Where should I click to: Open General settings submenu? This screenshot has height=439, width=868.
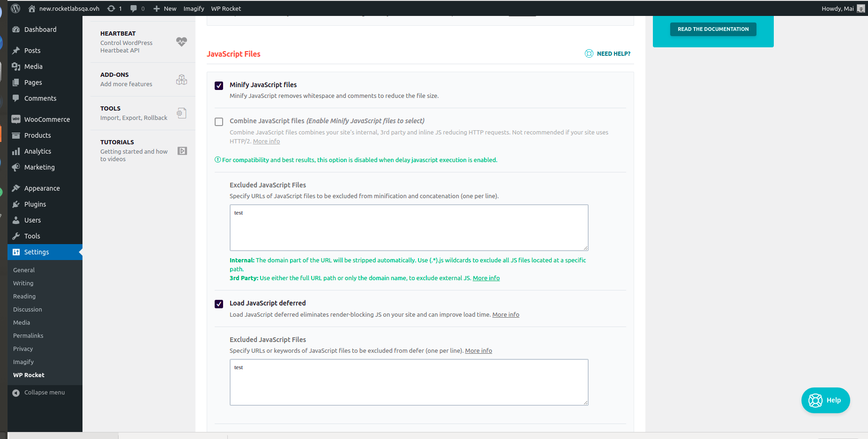click(x=24, y=270)
